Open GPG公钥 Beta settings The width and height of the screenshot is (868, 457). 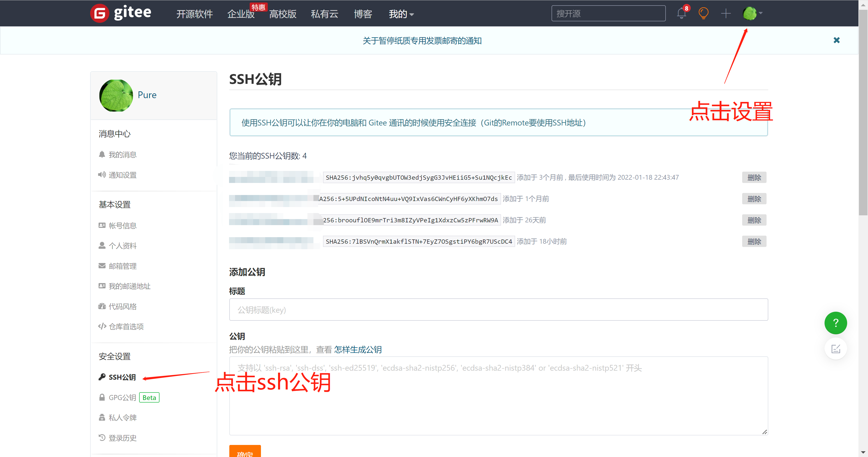click(134, 397)
